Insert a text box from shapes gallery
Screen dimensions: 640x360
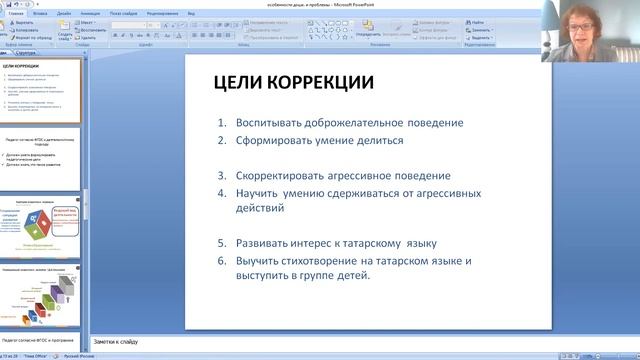[x=310, y=23]
